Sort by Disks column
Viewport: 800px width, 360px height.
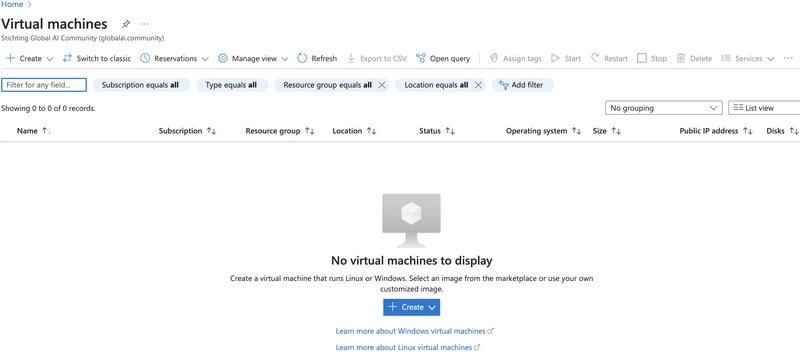tap(782, 131)
